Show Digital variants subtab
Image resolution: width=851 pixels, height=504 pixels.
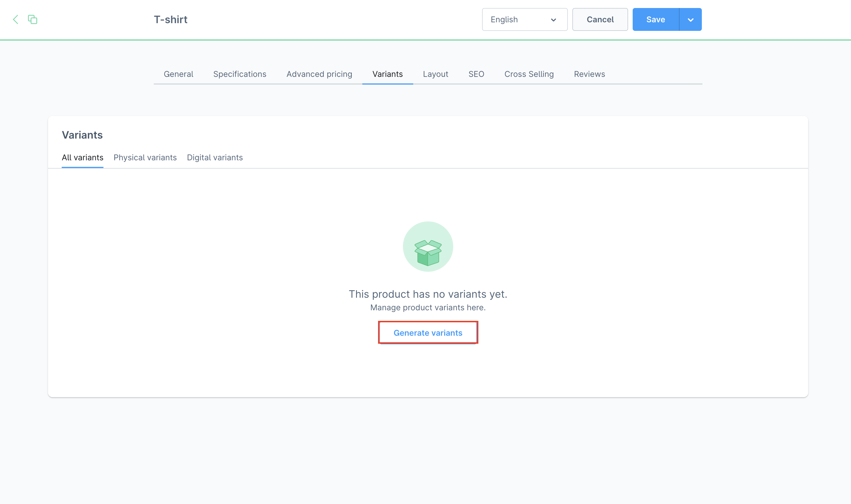coord(215,158)
